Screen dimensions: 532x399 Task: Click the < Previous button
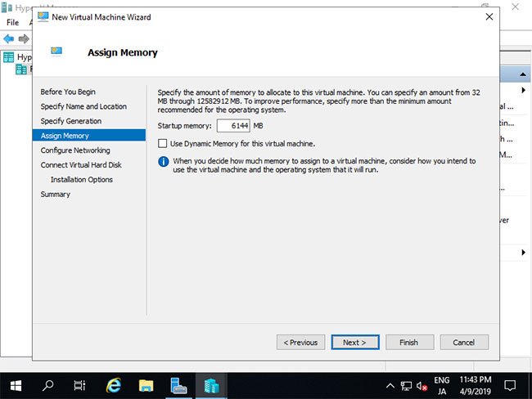coord(300,343)
